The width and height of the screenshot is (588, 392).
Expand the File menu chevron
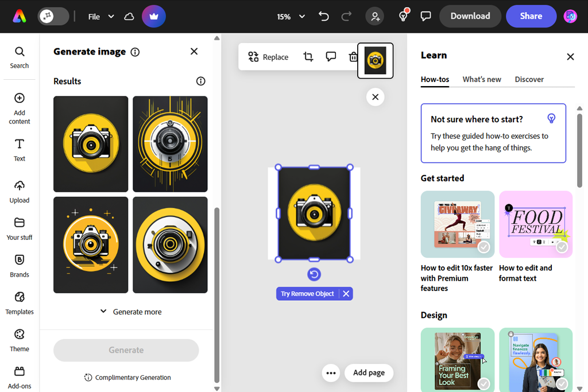click(111, 17)
